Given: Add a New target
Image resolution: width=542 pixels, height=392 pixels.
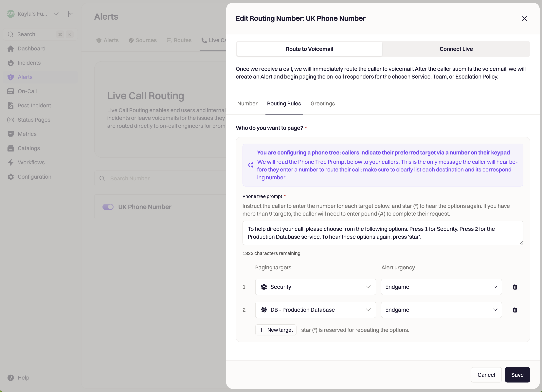Looking at the screenshot, I should 276,330.
